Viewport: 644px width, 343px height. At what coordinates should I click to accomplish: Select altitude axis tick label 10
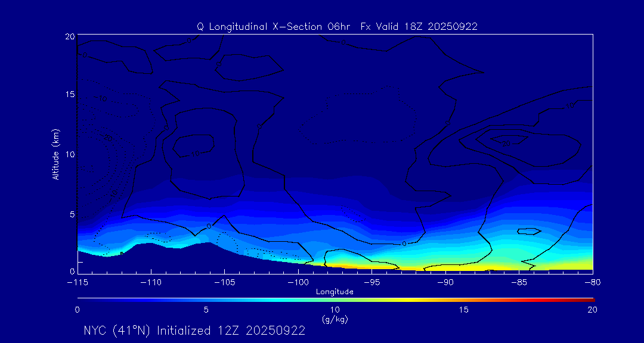point(70,154)
